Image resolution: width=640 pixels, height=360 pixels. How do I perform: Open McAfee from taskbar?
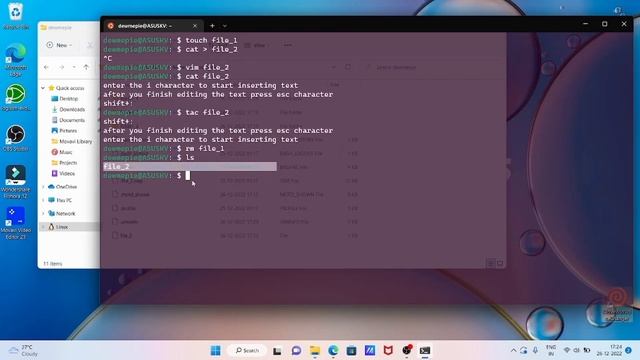click(x=388, y=350)
